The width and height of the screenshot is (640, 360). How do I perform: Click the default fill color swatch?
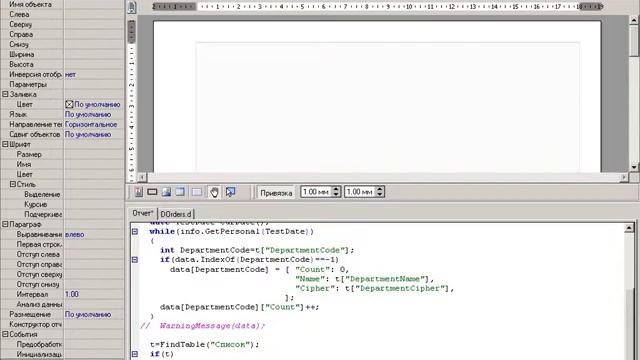click(x=69, y=104)
